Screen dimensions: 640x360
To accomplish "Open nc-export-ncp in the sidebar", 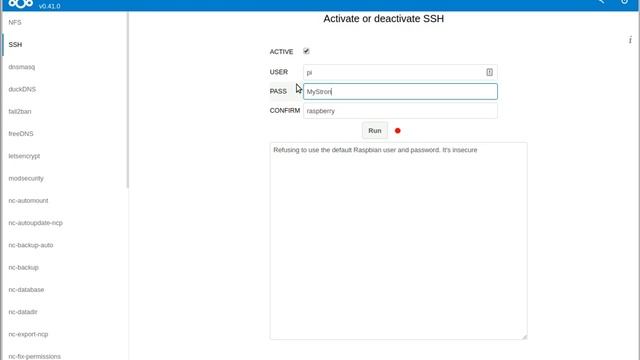I will [28, 334].
